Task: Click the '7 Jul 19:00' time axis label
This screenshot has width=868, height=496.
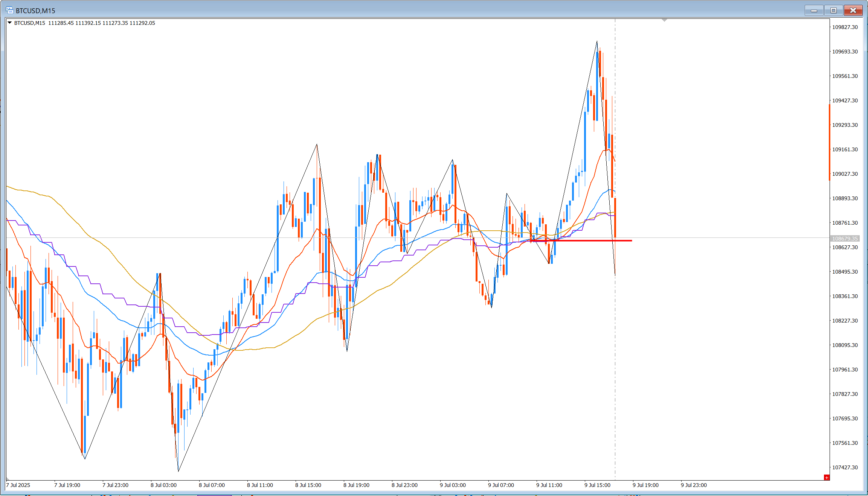Action: click(67, 485)
